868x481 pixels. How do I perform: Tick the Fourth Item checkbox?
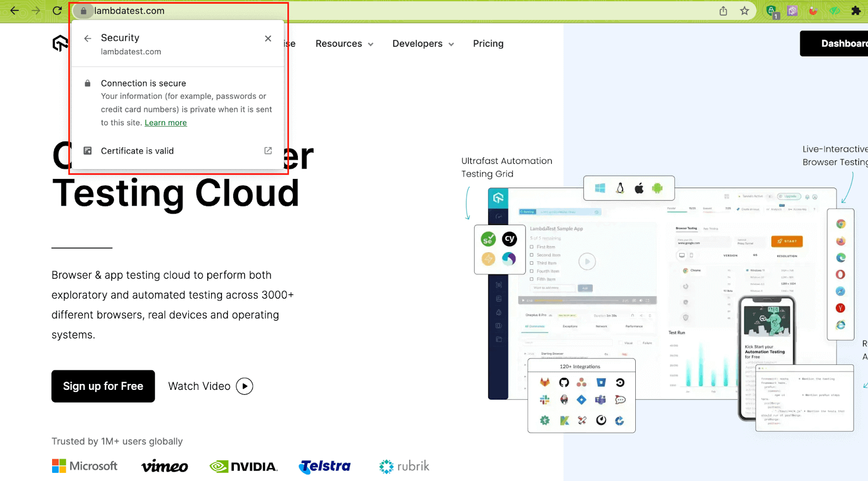tap(532, 271)
